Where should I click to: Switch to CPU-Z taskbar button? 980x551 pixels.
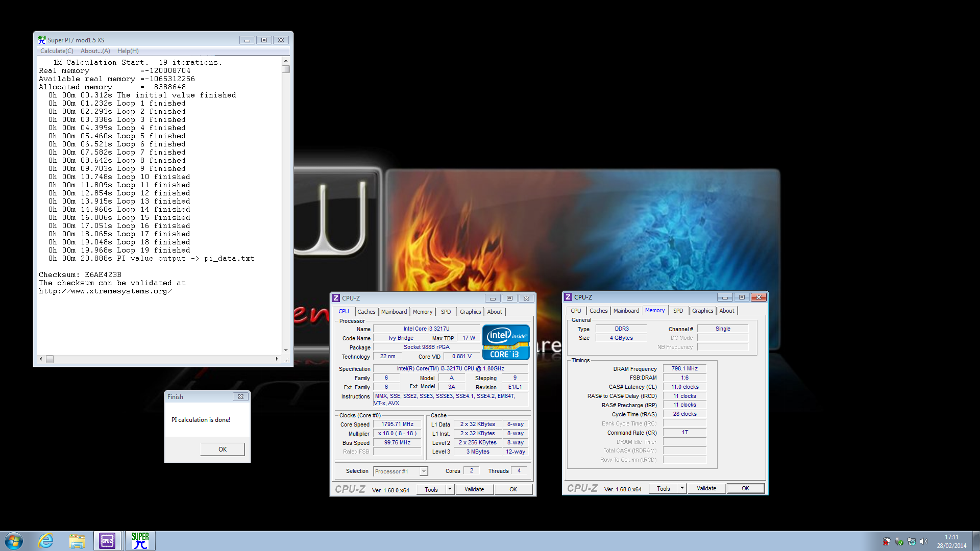click(107, 541)
